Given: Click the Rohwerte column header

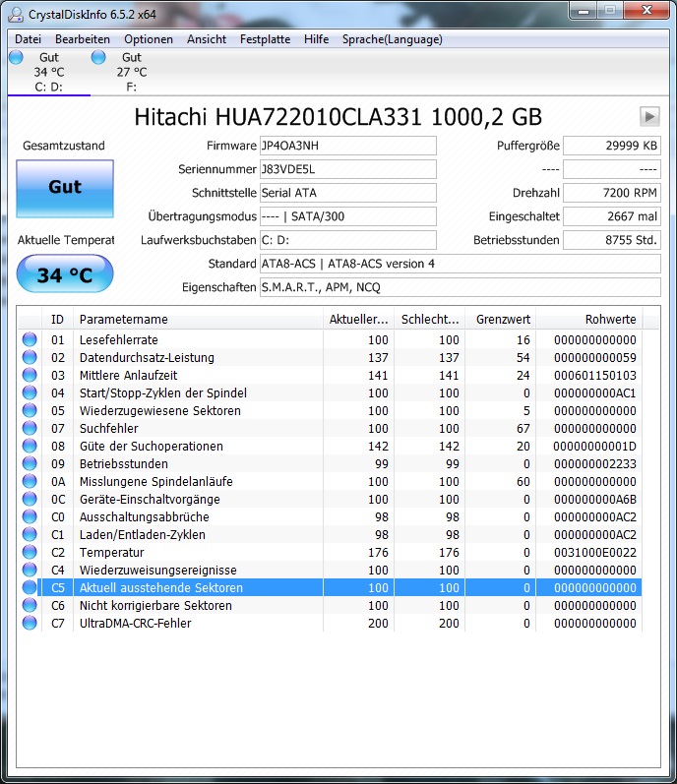Looking at the screenshot, I should [589, 319].
